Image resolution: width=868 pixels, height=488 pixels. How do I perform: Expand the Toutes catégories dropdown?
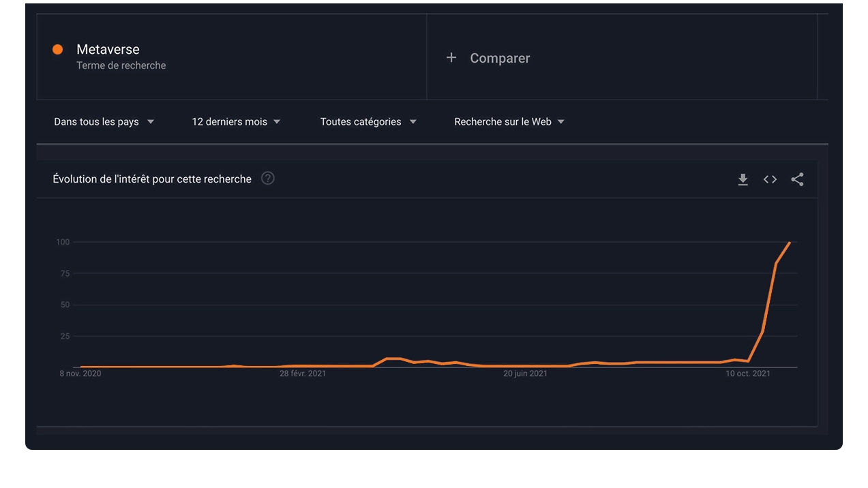(368, 122)
